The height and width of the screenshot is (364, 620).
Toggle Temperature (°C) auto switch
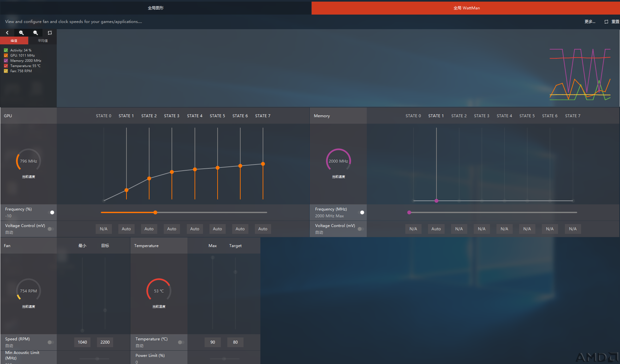click(x=181, y=342)
